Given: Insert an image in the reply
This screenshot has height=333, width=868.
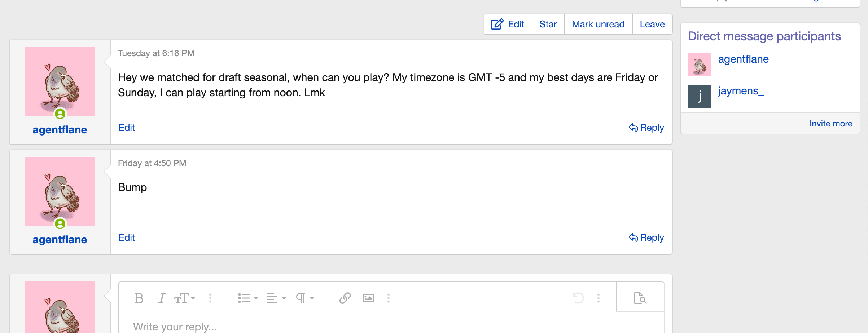Looking at the screenshot, I should coord(368,298).
